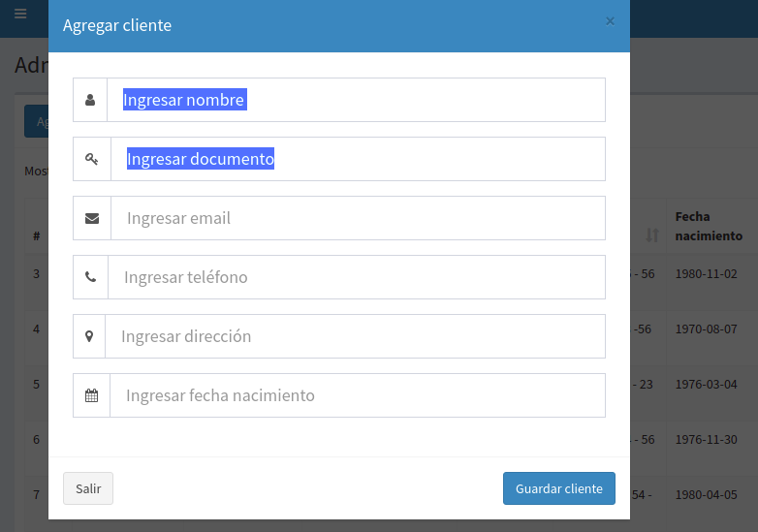Click the Guardar cliente button
Screen dimensions: 758x532
(x=558, y=488)
